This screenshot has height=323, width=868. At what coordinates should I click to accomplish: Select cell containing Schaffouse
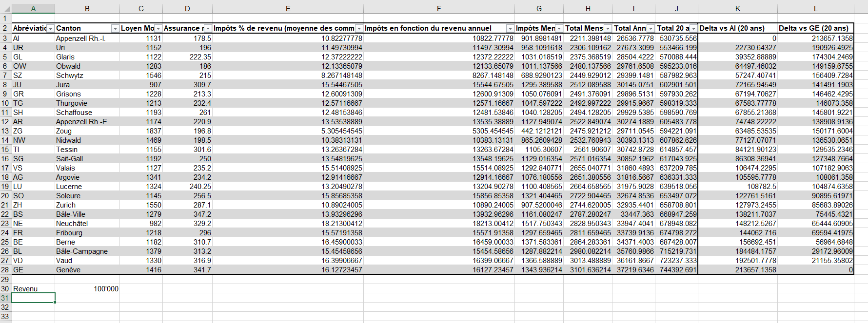(87, 113)
